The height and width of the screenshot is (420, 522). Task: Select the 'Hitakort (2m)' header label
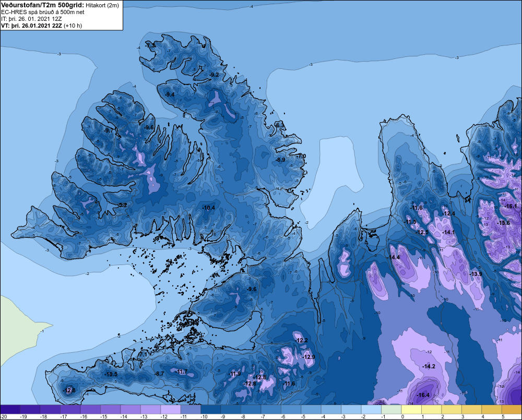(102, 5)
